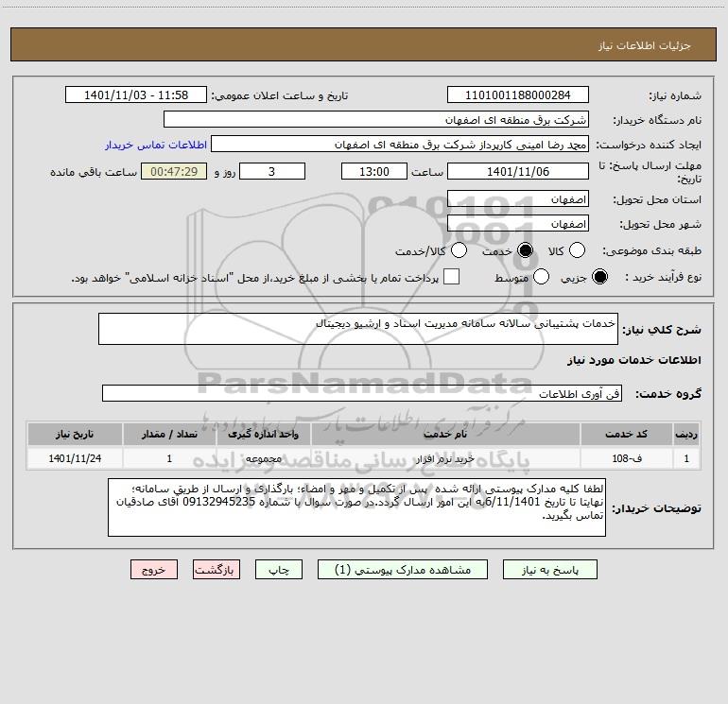Viewport: 728px width, 704px height.
Task: Click the delivery province field 'اصفهان'
Action: pos(518,199)
